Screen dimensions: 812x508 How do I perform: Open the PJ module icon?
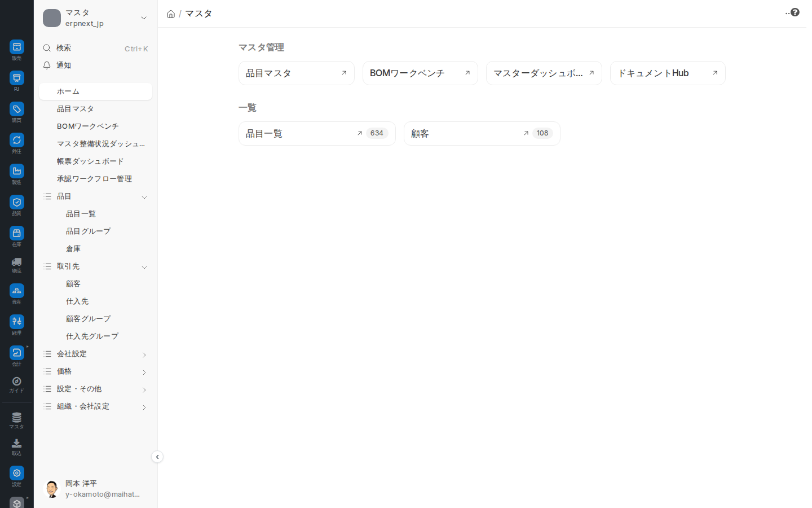[x=17, y=78]
